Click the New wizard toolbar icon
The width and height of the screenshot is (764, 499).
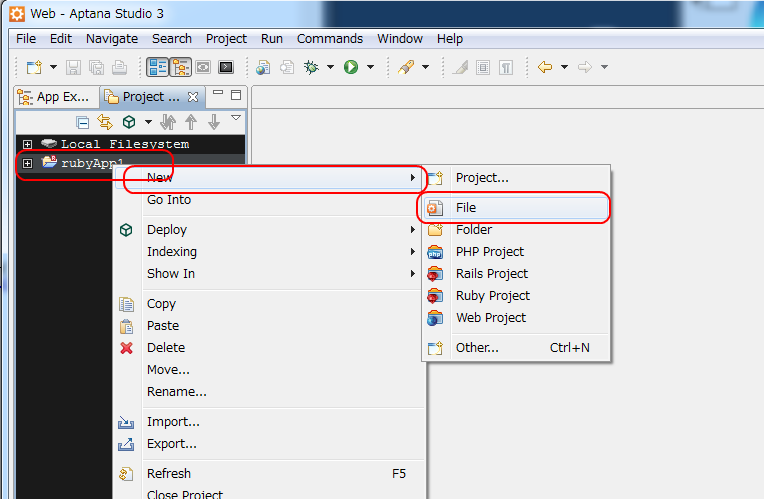34,67
